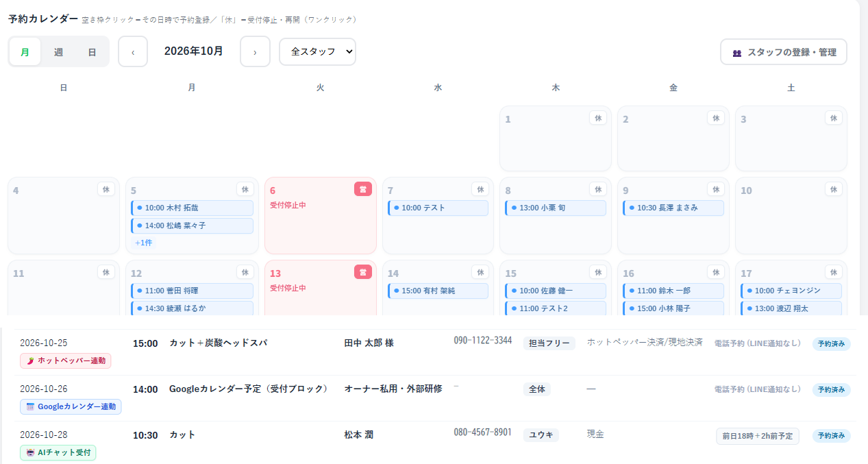Expand +1件 more on October 5
Image resolution: width=868 pixels, height=464 pixels.
coord(144,243)
